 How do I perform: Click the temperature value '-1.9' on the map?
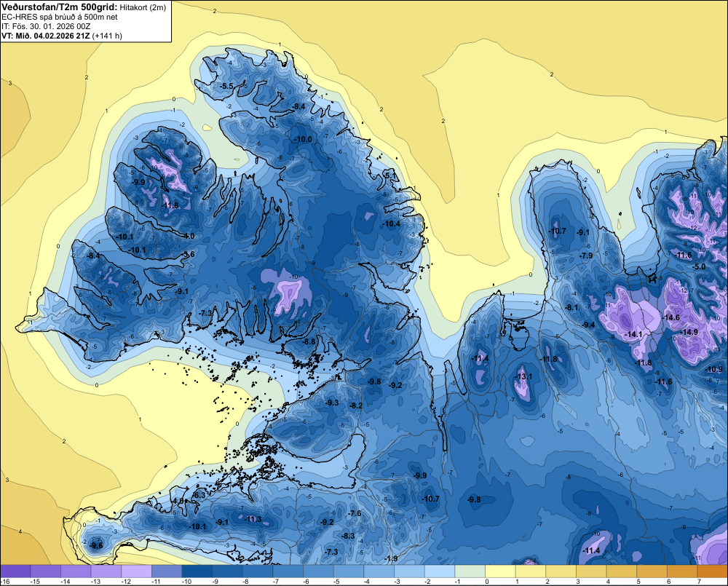(x=392, y=558)
